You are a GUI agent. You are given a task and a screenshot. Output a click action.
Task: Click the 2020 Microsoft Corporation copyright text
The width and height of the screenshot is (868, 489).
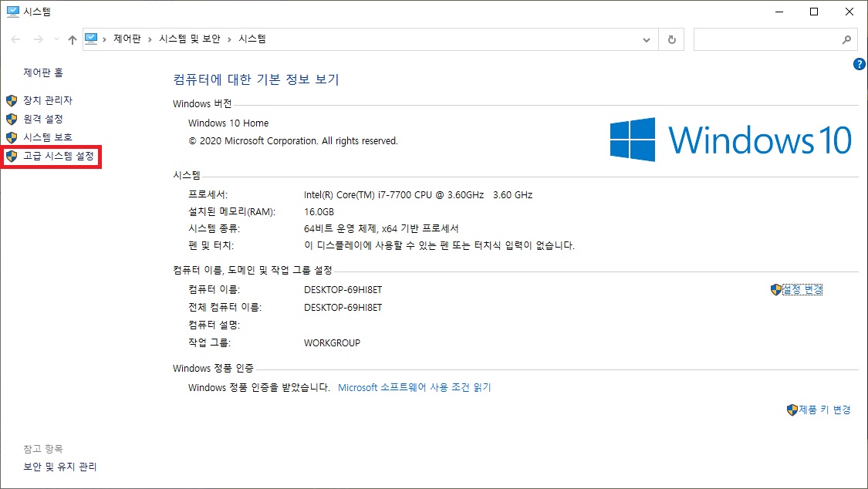tap(293, 141)
